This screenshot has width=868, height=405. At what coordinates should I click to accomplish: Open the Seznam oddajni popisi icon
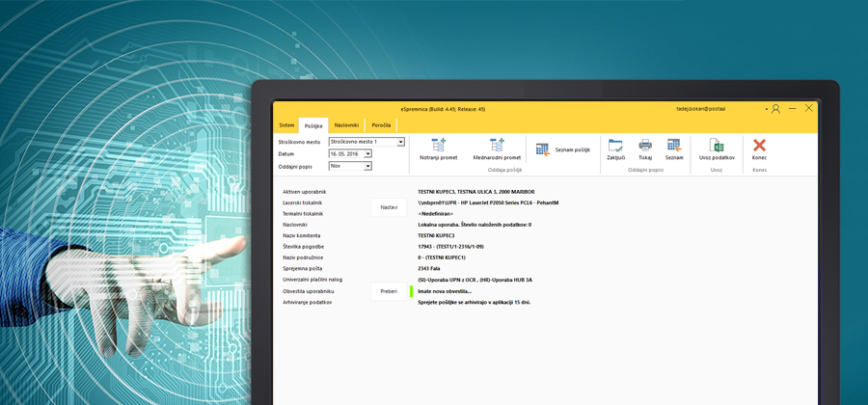674,146
